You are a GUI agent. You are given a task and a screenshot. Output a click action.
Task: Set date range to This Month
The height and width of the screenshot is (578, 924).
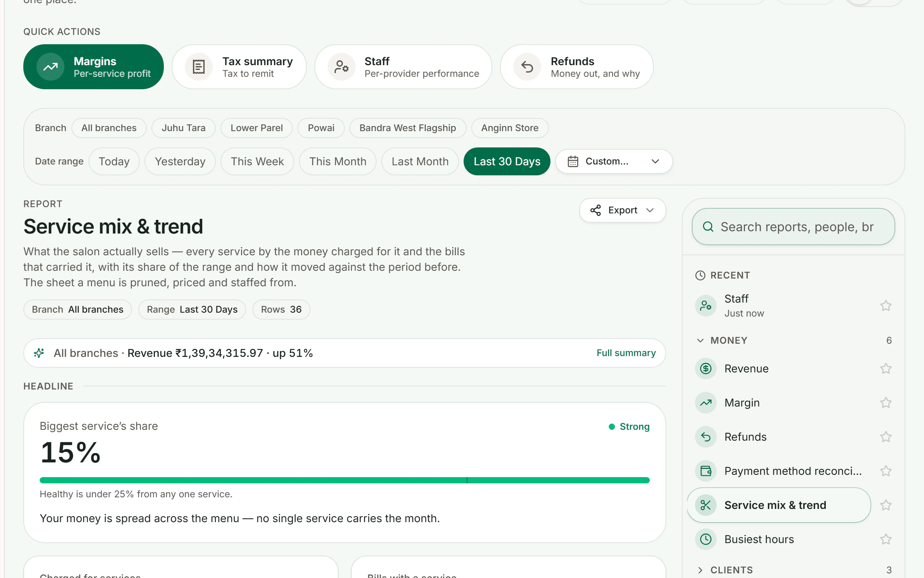coord(338,161)
